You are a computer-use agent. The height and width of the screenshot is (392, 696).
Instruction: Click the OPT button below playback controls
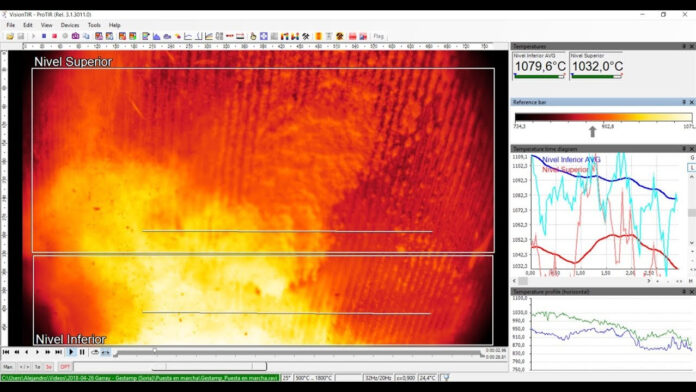click(65, 367)
